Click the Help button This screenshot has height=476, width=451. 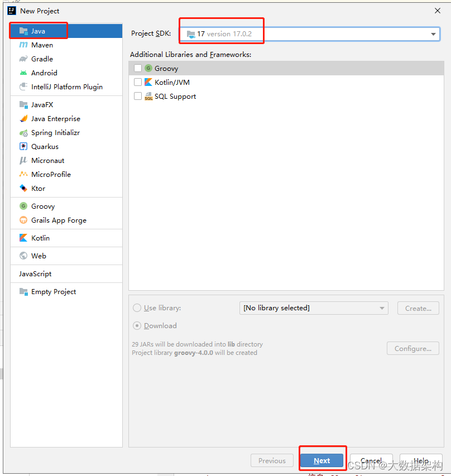click(421, 460)
